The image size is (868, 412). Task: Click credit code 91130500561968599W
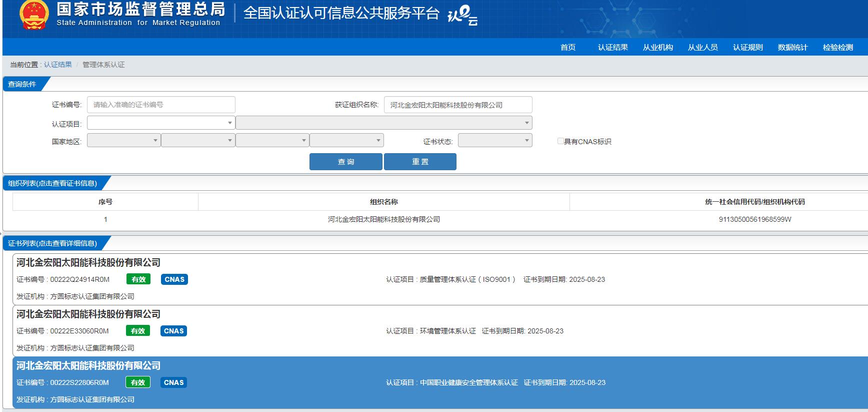(x=755, y=219)
